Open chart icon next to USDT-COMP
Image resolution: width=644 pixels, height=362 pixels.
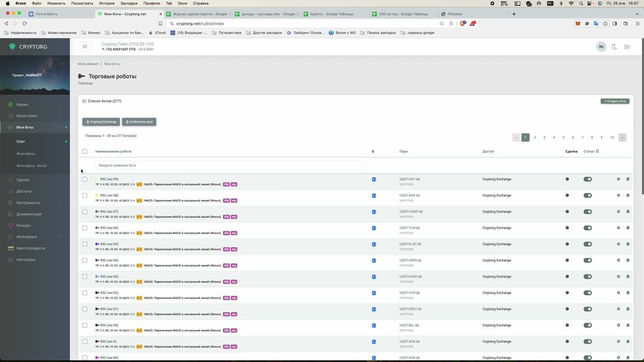coord(421,212)
